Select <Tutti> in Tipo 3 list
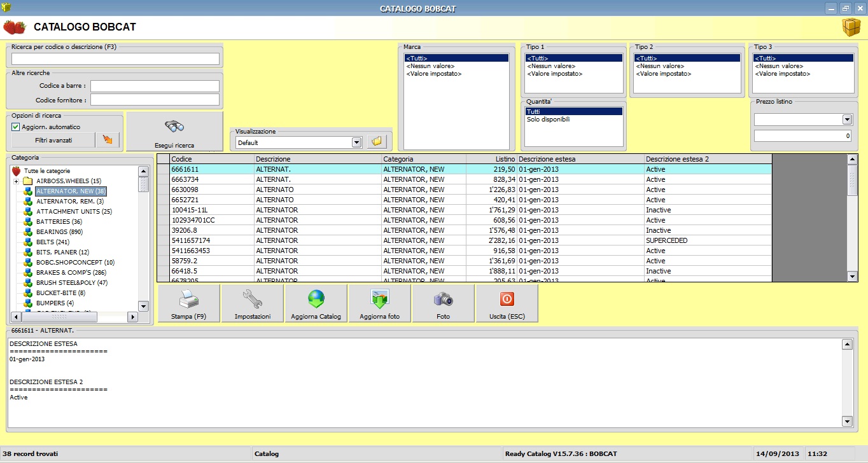Viewport: 868px width, 463px height. click(x=803, y=58)
